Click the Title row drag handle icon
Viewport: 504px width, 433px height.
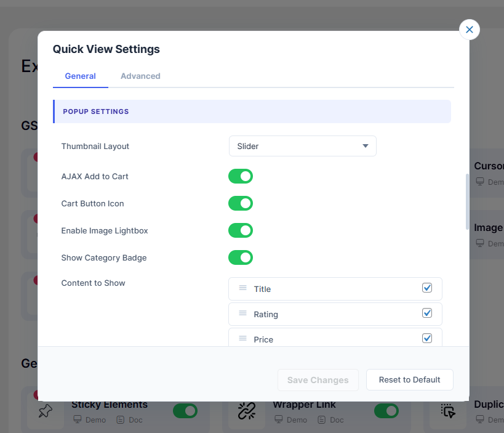point(242,288)
